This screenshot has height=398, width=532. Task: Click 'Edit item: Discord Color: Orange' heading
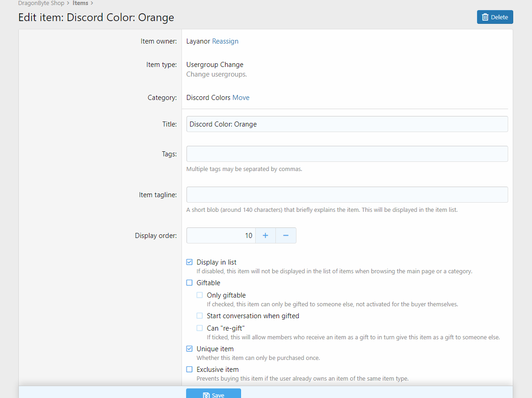click(x=96, y=17)
